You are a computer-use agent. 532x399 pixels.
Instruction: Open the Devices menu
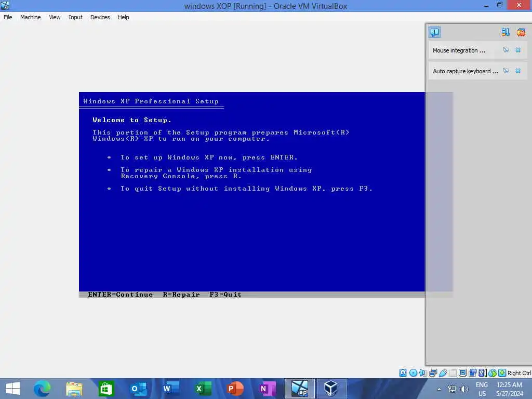click(100, 17)
